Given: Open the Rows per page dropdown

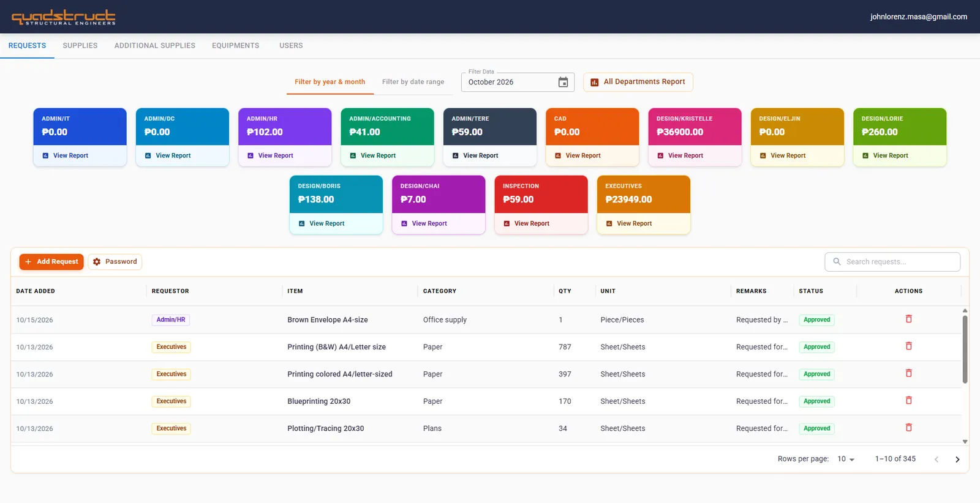Looking at the screenshot, I should tap(846, 459).
